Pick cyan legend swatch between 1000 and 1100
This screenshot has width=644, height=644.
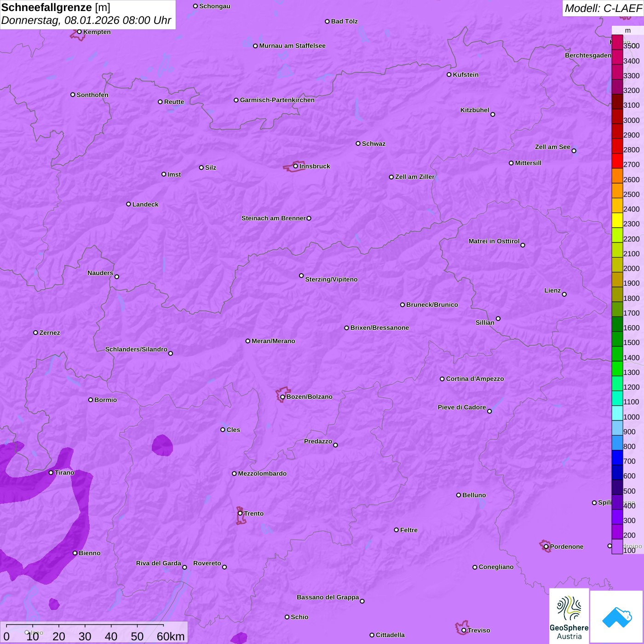pyautogui.click(x=617, y=413)
